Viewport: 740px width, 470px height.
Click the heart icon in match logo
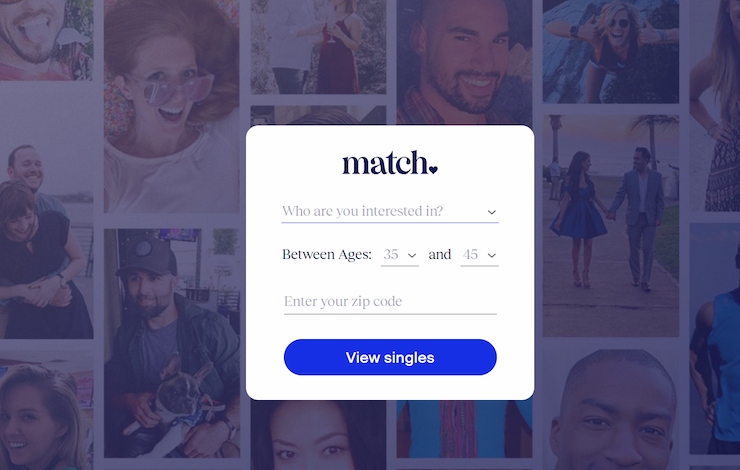[x=433, y=169]
